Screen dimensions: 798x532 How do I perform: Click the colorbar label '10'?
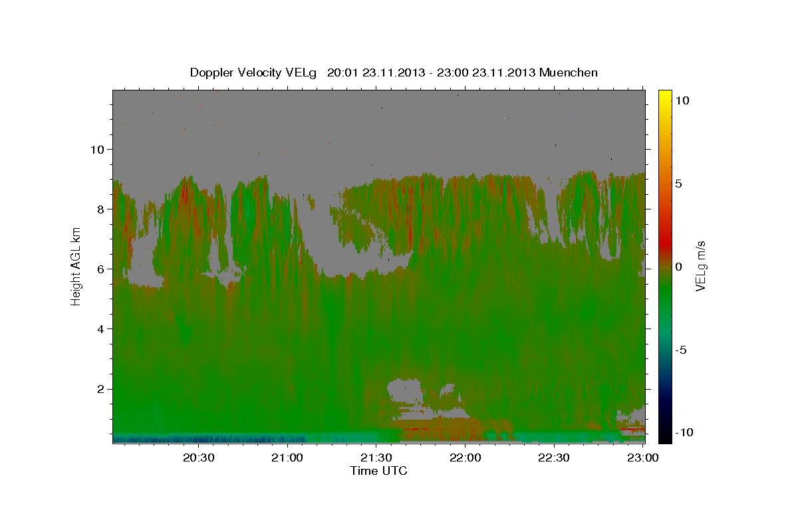pyautogui.click(x=682, y=100)
